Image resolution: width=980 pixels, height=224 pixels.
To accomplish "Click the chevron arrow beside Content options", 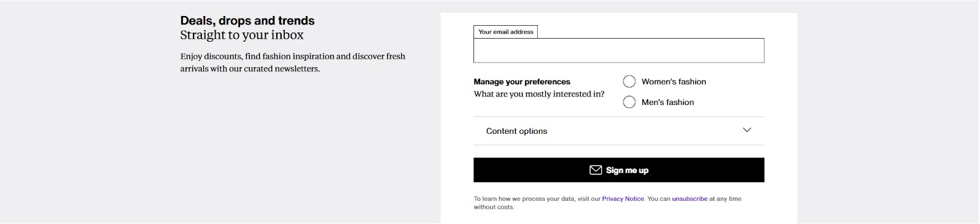I will (x=747, y=130).
